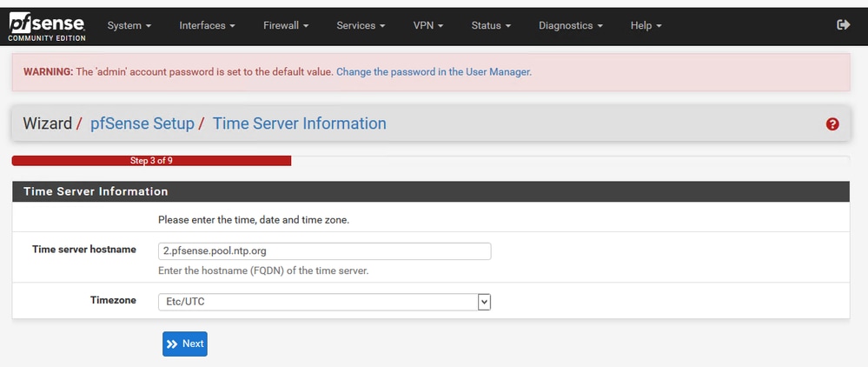This screenshot has height=367, width=868.
Task: Click the logout arrow icon
Action: [843, 24]
